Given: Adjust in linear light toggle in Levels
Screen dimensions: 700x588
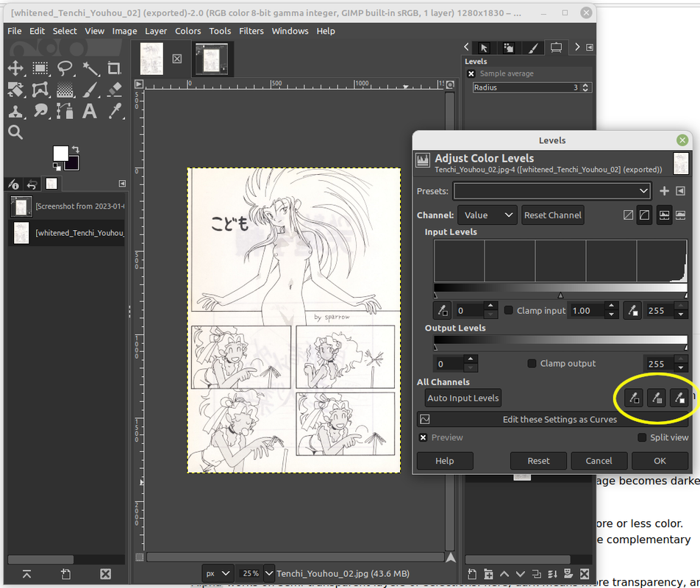Looking at the screenshot, I should (628, 215).
